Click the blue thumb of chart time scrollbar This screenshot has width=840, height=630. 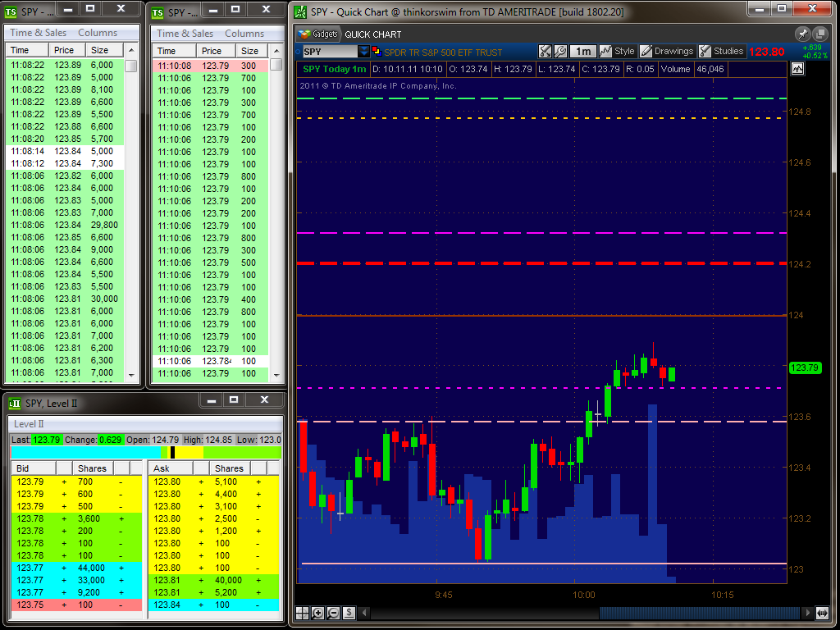point(700,613)
